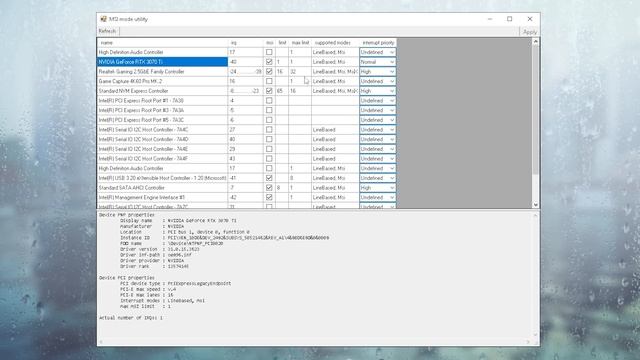
Task: Select the Realtek Gaming 2.5GbE Family Controller row
Action: tap(162, 71)
